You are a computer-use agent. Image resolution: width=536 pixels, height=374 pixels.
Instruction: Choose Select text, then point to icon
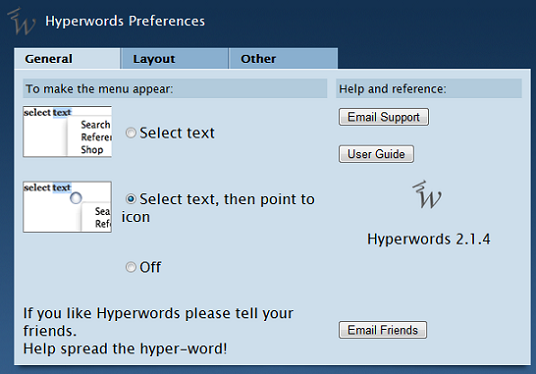click(x=131, y=199)
